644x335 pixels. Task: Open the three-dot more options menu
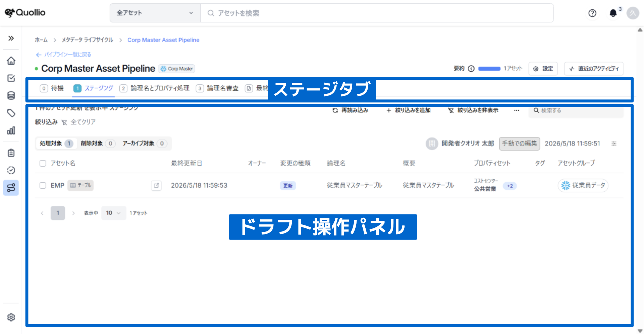(x=517, y=110)
